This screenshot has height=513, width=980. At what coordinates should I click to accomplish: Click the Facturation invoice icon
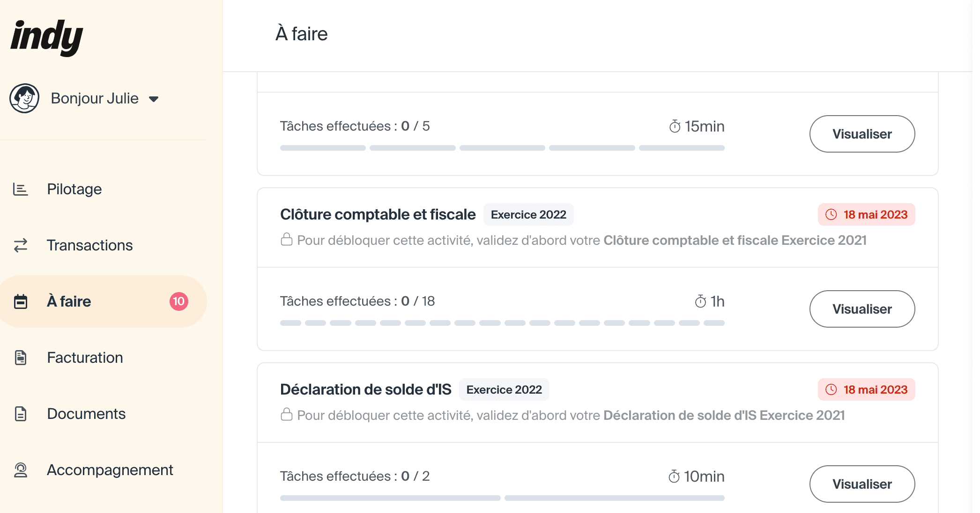[21, 358]
